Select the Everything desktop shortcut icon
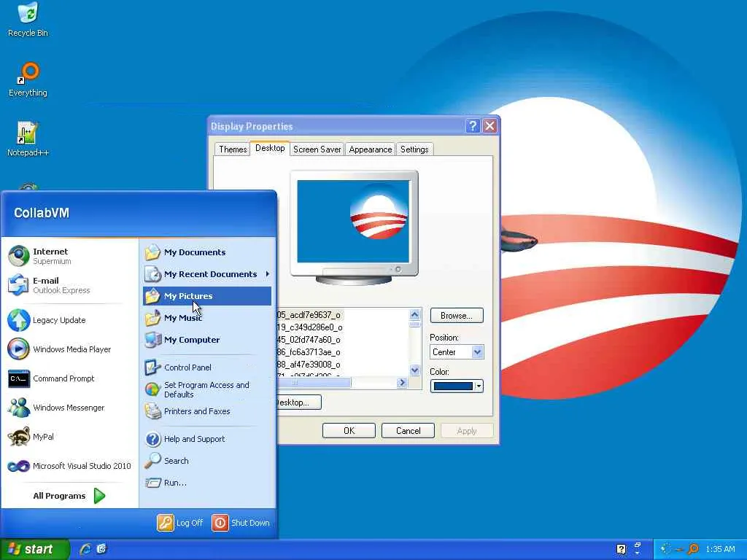The image size is (747, 560). (28, 79)
